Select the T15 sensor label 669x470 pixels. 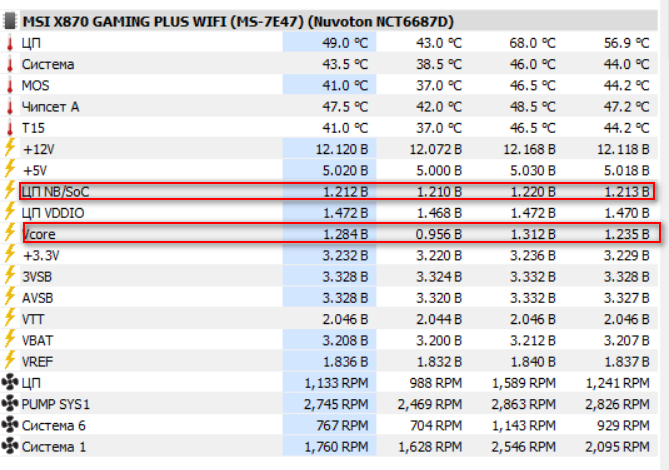[x=33, y=128]
